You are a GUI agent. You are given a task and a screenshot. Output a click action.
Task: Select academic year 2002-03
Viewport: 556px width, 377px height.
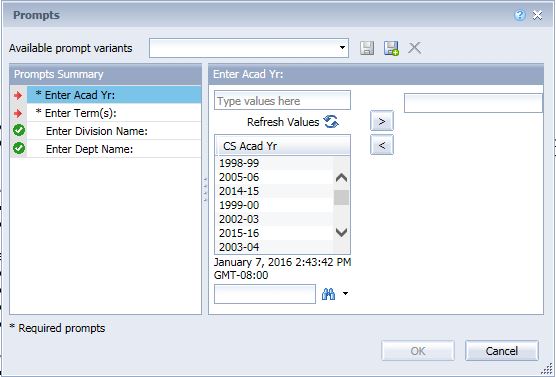pos(274,219)
